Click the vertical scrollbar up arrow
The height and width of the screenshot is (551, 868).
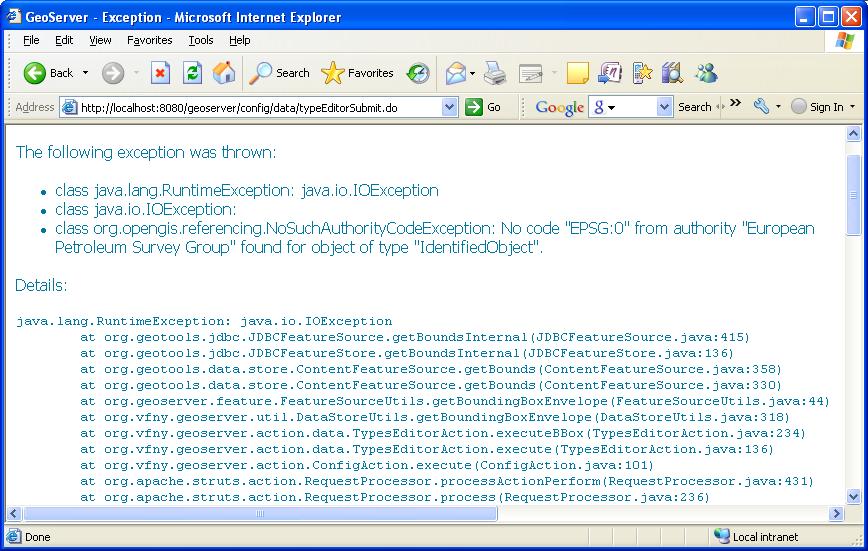pos(854,133)
